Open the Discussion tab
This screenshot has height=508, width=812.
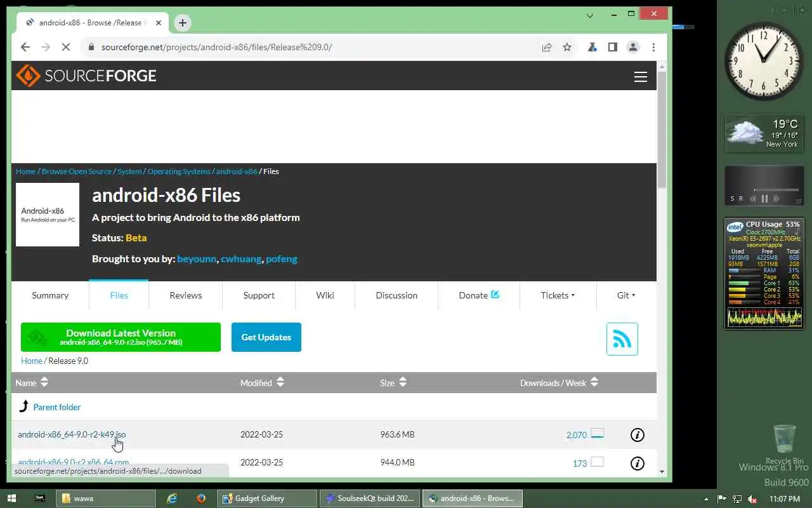pyautogui.click(x=396, y=295)
